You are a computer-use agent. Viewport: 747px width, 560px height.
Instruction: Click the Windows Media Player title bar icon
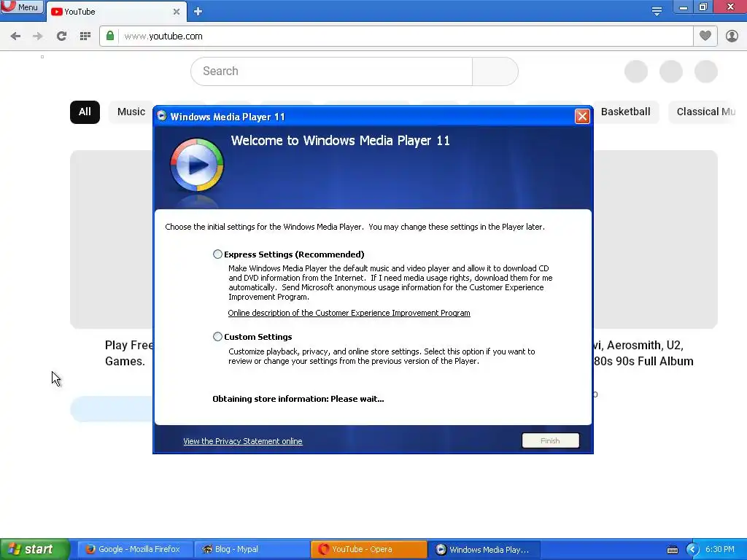161,116
